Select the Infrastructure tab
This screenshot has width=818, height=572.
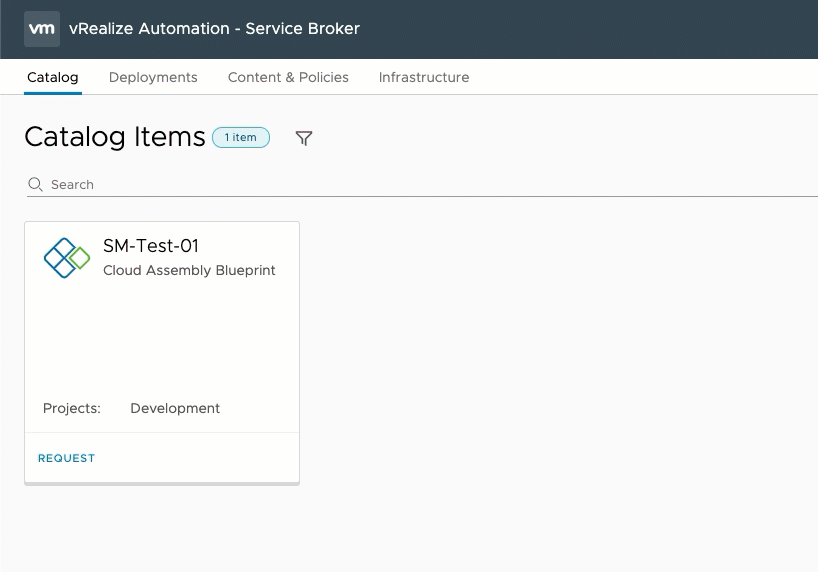[424, 77]
